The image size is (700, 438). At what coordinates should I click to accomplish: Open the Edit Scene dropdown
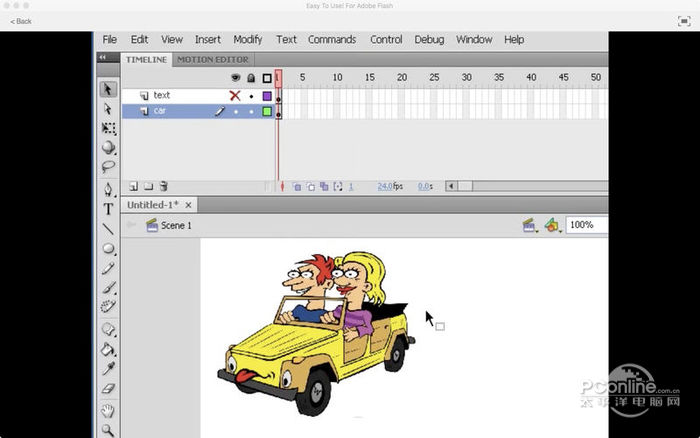[530, 226]
